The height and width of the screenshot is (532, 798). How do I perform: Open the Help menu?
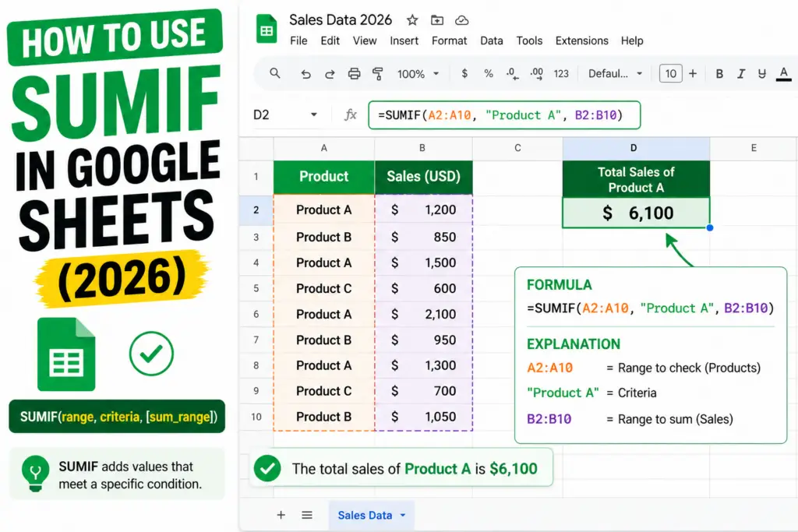pyautogui.click(x=632, y=41)
